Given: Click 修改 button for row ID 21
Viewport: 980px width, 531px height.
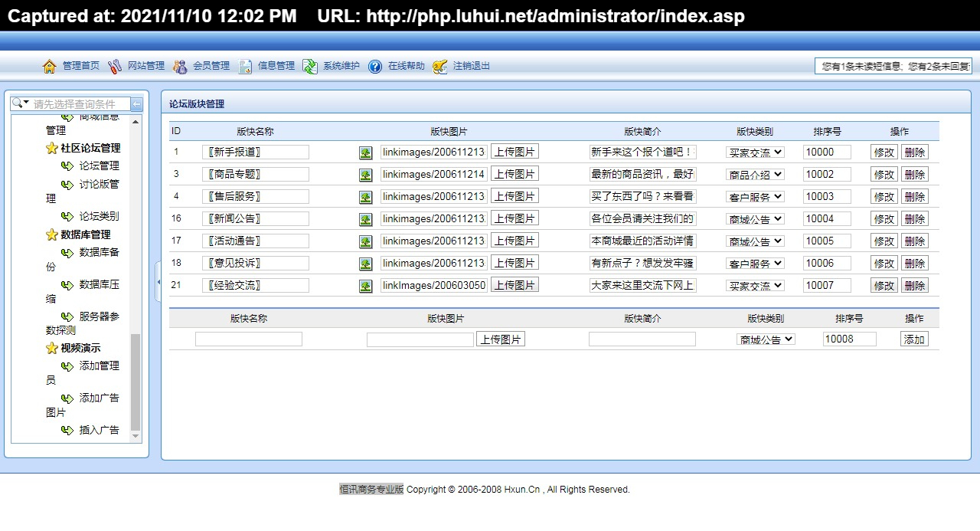Looking at the screenshot, I should (884, 286).
